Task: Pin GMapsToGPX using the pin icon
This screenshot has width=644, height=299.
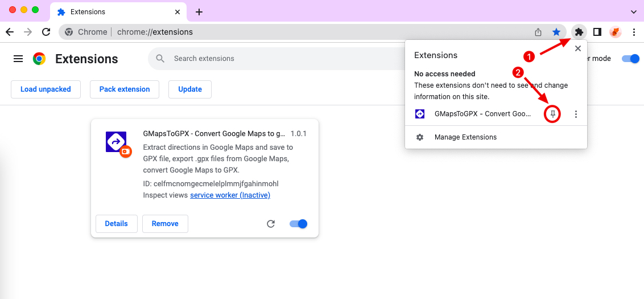Action: (x=552, y=114)
